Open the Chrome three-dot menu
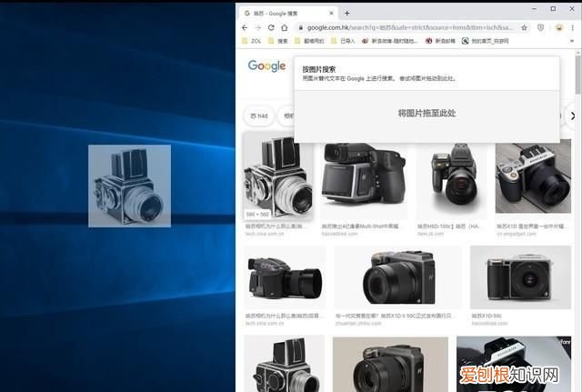582x392 pixels. pos(573,28)
